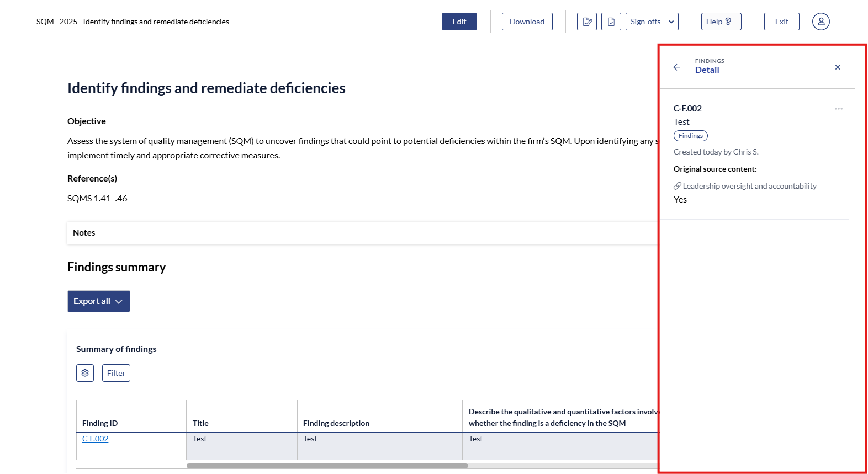
Task: Open the Help menu
Action: click(x=721, y=22)
